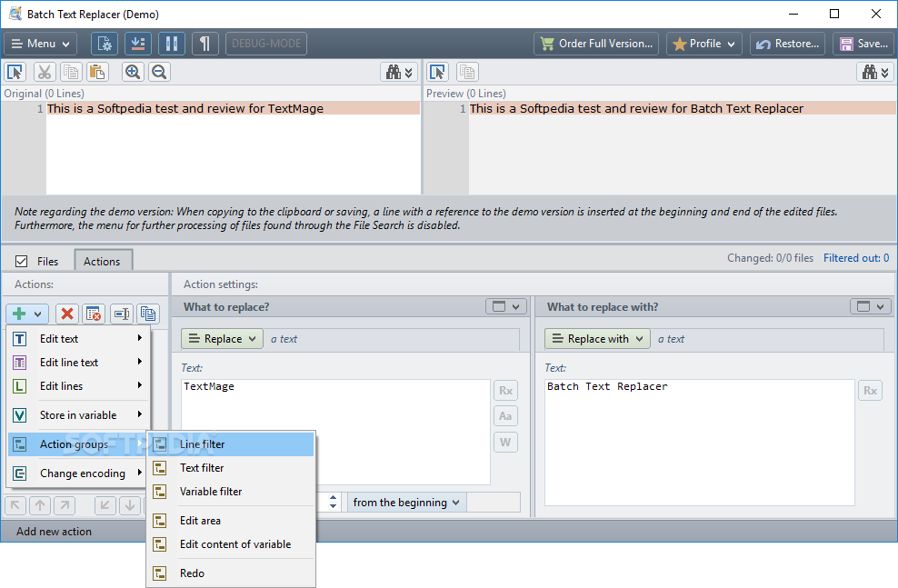Click move action down arrow icon
Image resolution: width=898 pixels, height=588 pixels.
click(x=130, y=505)
